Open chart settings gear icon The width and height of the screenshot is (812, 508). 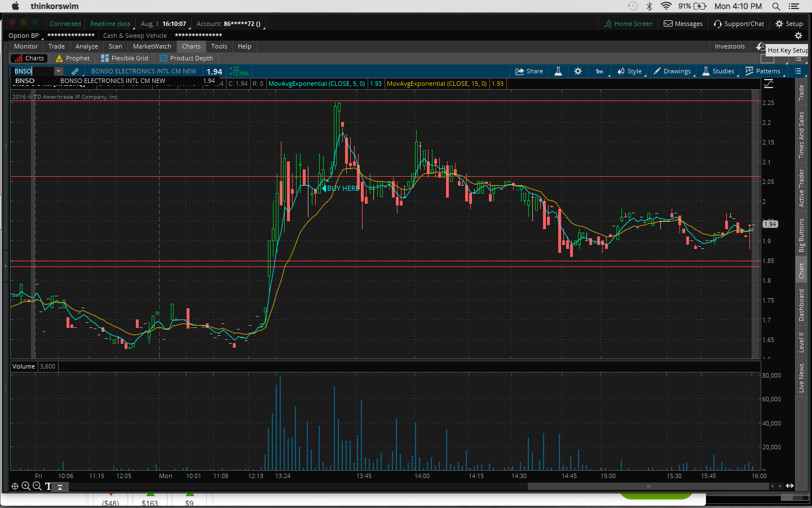point(578,71)
